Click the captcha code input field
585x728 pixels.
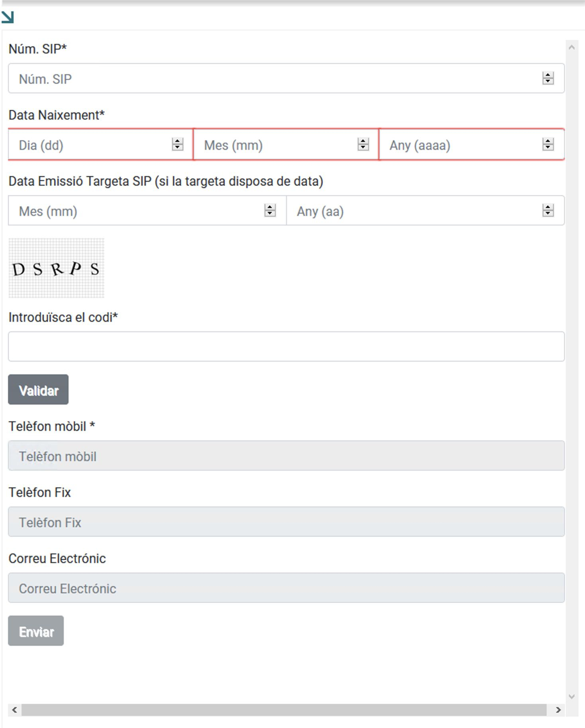click(286, 346)
